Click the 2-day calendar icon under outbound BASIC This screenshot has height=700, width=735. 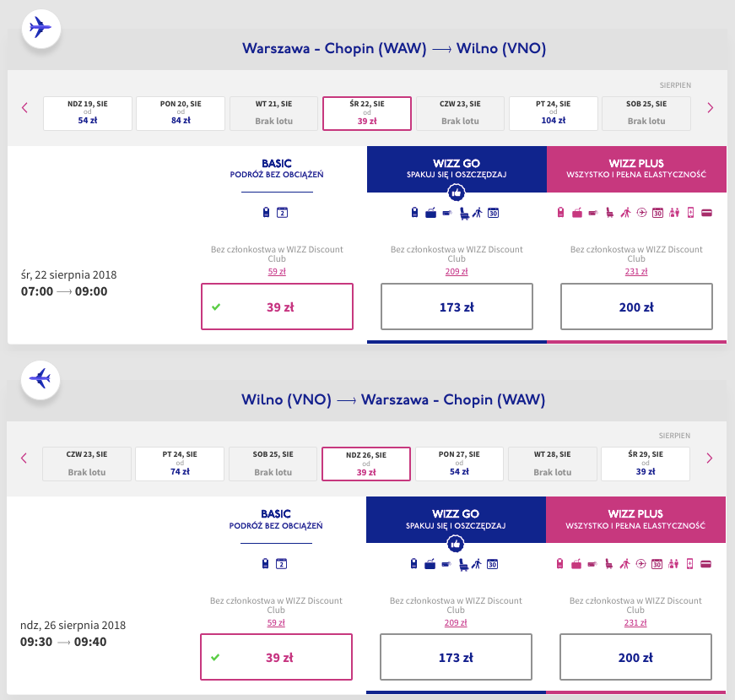(282, 213)
